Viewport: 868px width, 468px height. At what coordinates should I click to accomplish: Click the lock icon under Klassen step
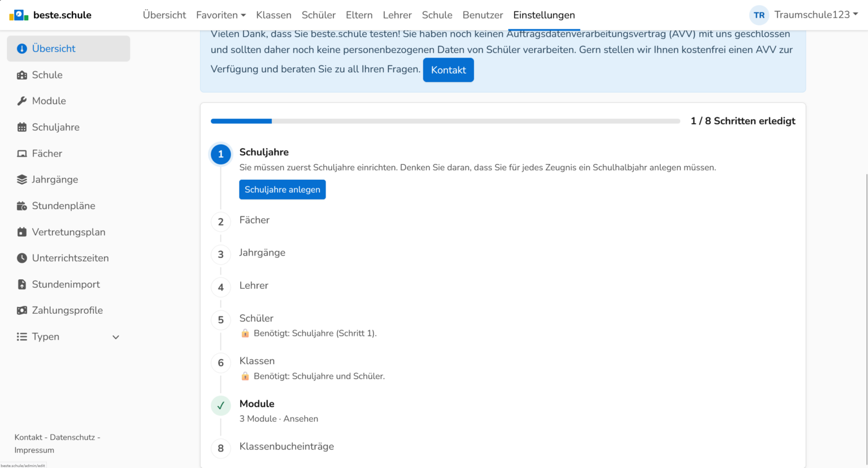tap(245, 376)
